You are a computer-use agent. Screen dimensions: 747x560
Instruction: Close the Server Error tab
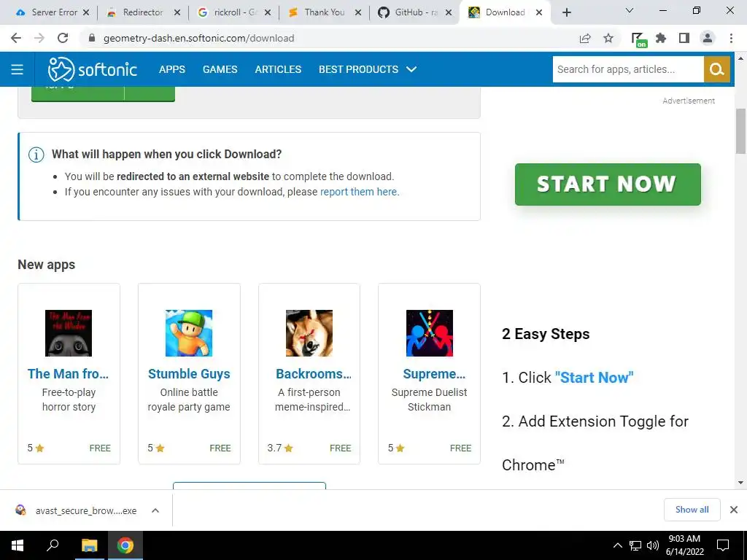pyautogui.click(x=86, y=12)
